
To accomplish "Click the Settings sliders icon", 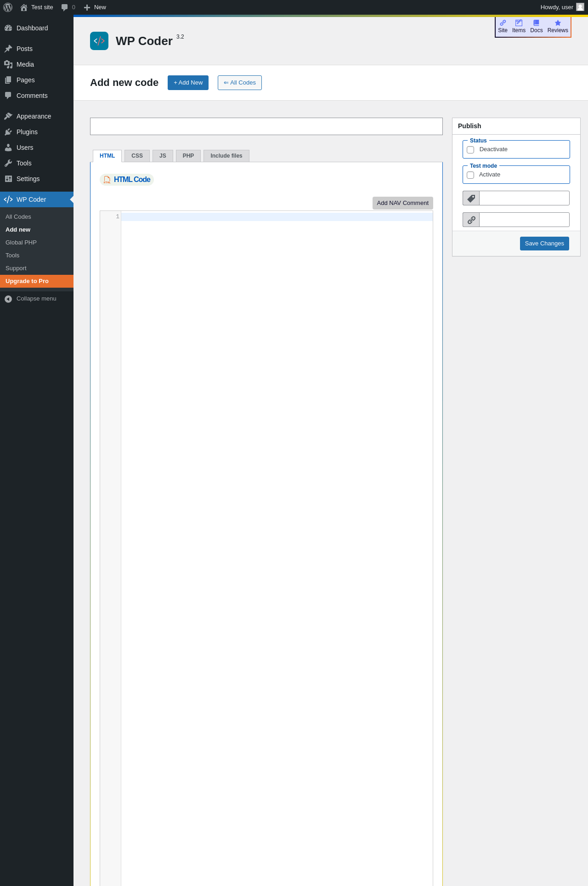I will [8, 179].
